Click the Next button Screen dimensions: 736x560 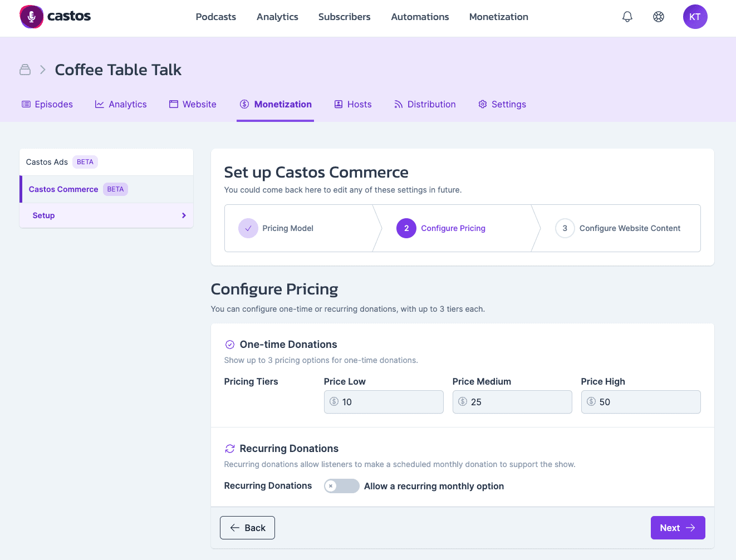coord(678,528)
